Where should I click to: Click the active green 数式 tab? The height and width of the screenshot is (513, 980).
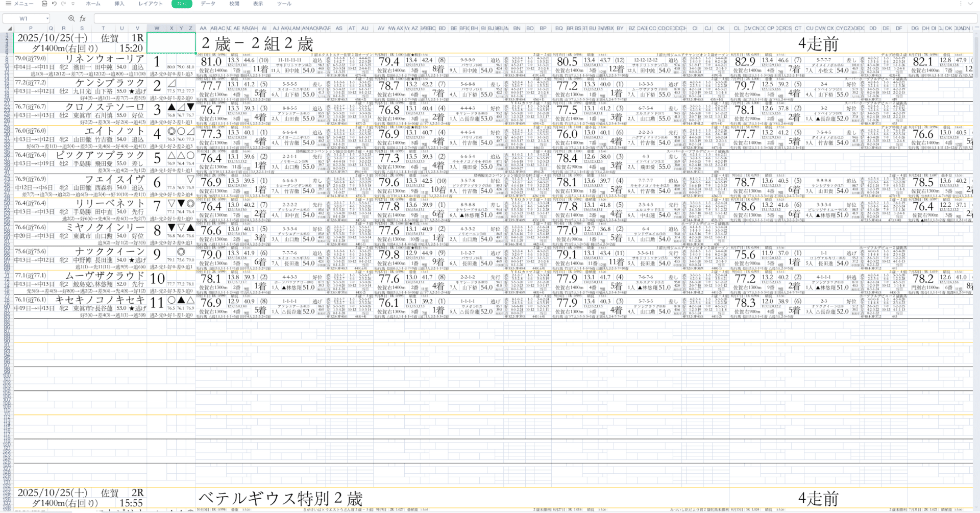coord(182,4)
